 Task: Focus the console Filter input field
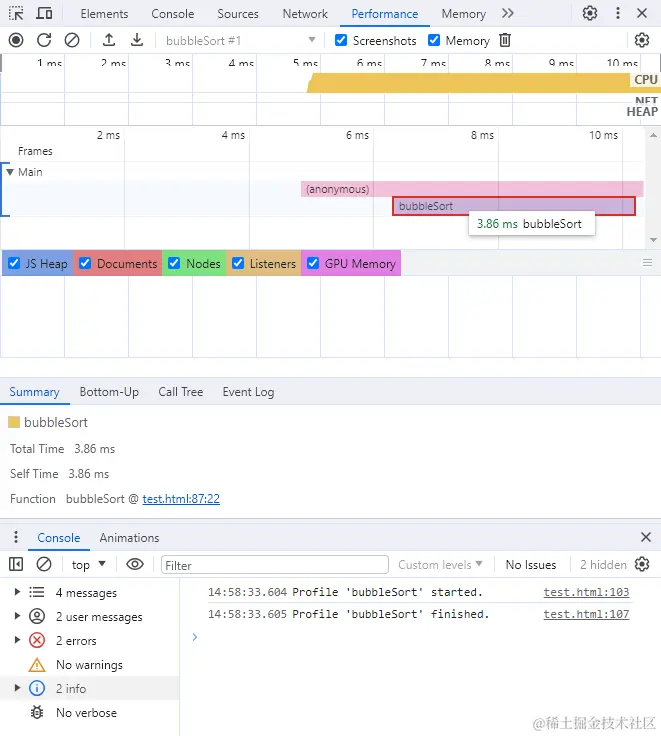point(275,565)
